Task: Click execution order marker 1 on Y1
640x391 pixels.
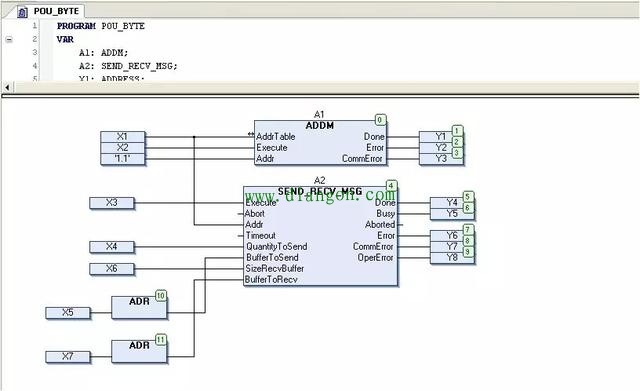Action: (x=458, y=131)
